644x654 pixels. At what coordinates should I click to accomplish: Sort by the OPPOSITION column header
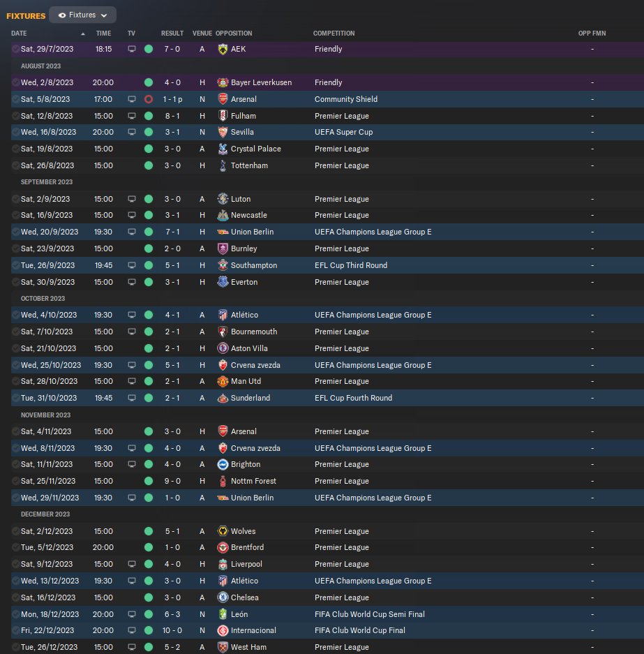[x=234, y=34]
